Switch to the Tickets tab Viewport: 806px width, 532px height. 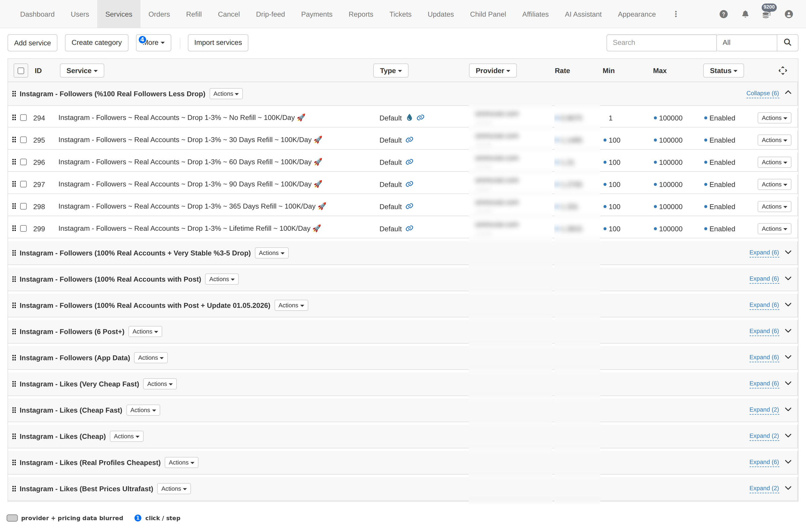point(400,14)
